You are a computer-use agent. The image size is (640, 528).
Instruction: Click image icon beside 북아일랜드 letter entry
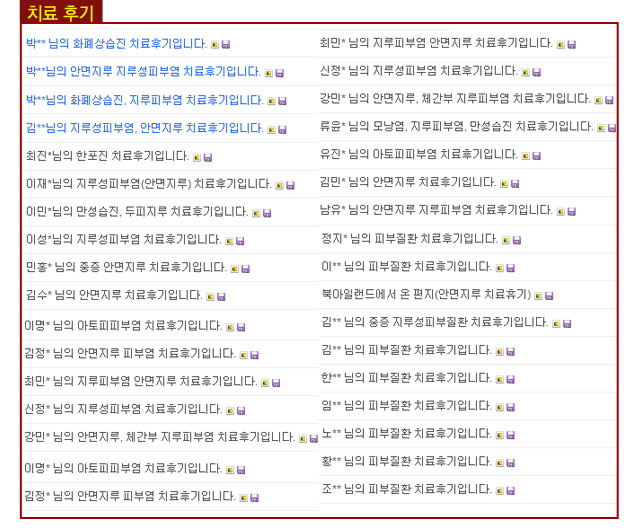(x=538, y=296)
